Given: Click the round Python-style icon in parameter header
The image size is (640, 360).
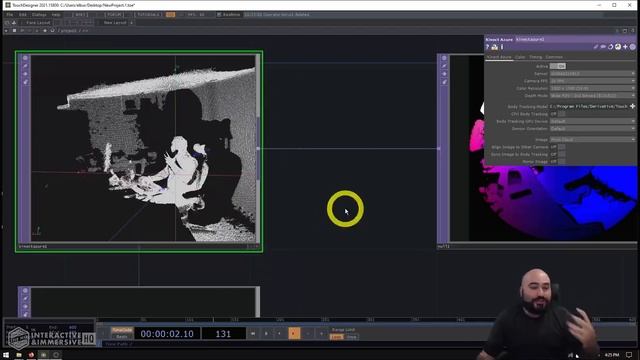Looking at the screenshot, I should [x=618, y=47].
